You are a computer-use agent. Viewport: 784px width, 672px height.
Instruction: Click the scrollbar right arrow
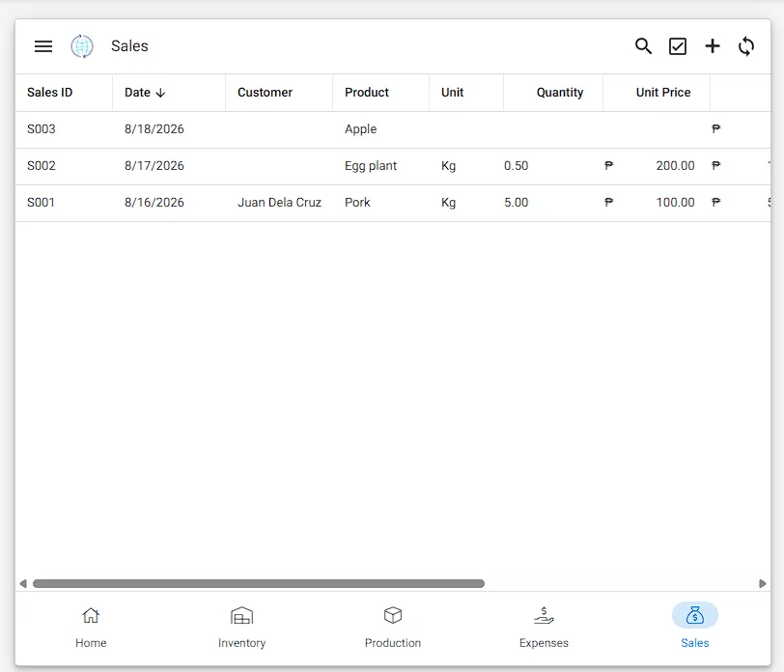click(x=762, y=583)
